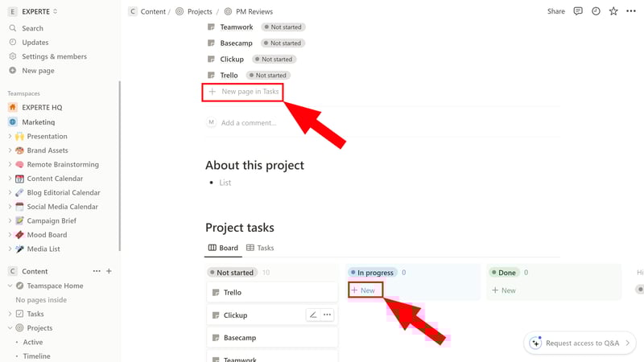Favorite this page with star icon
The image size is (644, 362).
[x=613, y=11]
